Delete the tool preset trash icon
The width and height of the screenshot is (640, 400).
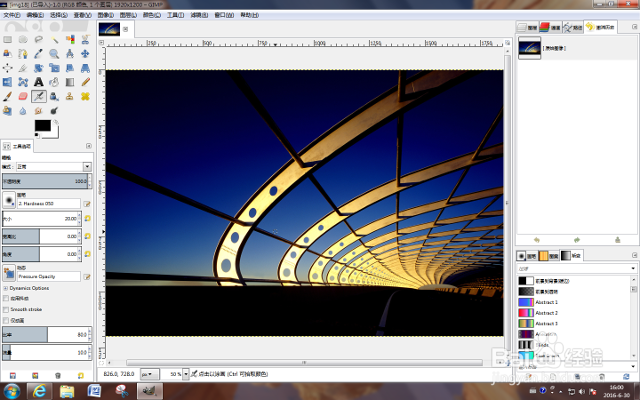[x=58, y=376]
